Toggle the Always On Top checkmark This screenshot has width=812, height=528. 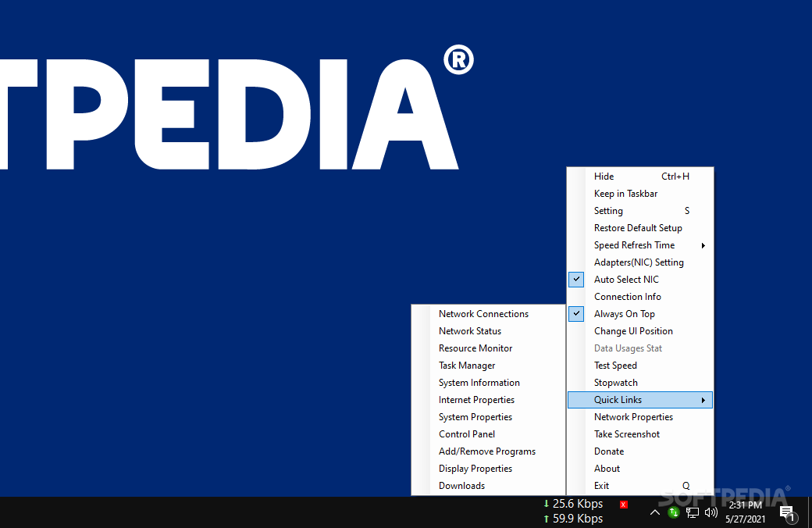click(576, 313)
